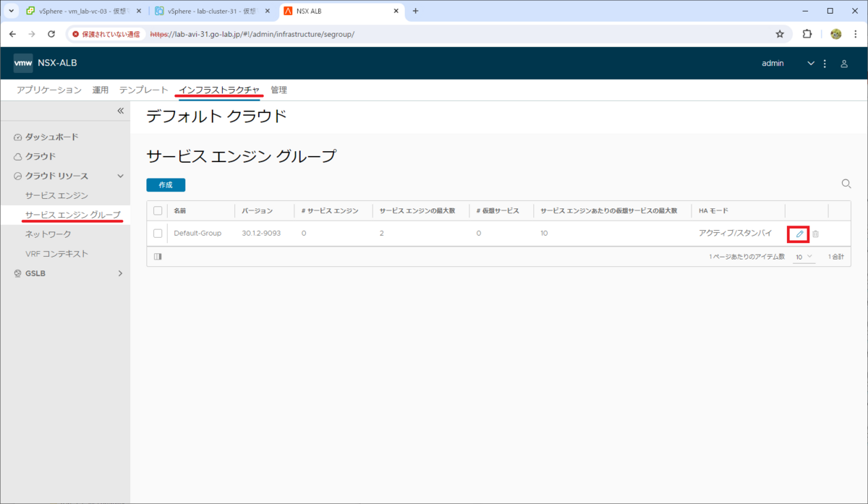This screenshot has height=504, width=868.
Task: Open the 運用 menu
Action: [x=101, y=90]
